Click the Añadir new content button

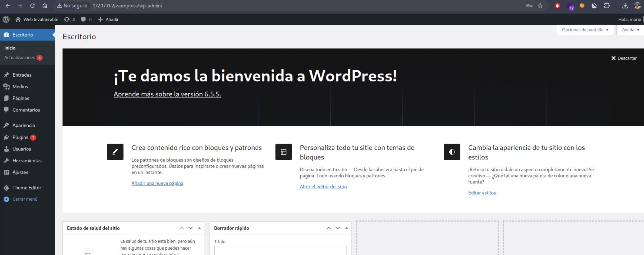(x=108, y=19)
